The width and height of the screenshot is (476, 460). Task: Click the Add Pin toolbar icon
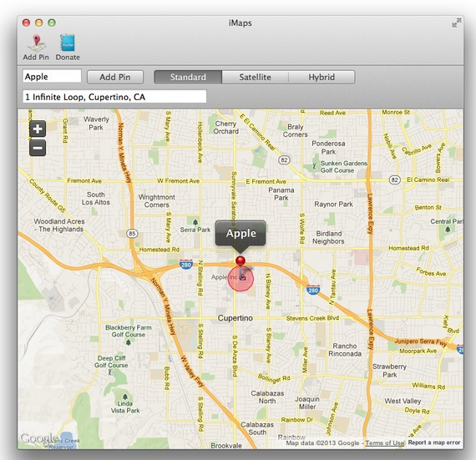click(37, 43)
